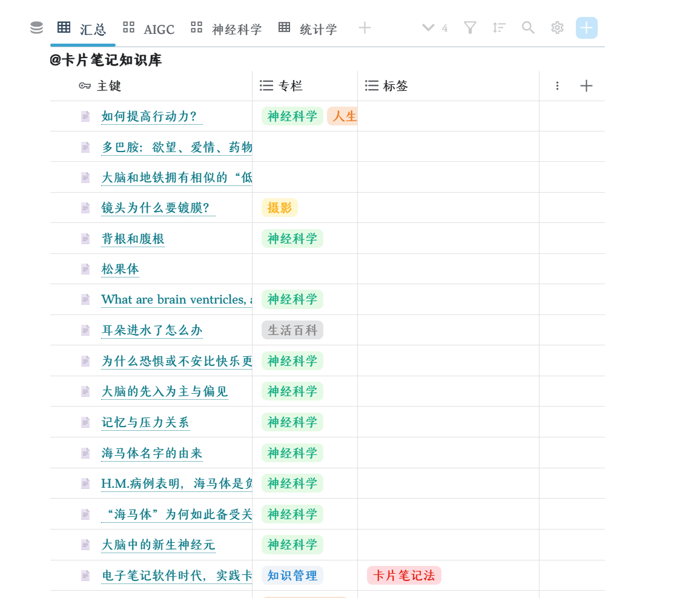Expand the row-count chevron showing 4
Viewport: 700px width, 598px height.
pyautogui.click(x=429, y=27)
